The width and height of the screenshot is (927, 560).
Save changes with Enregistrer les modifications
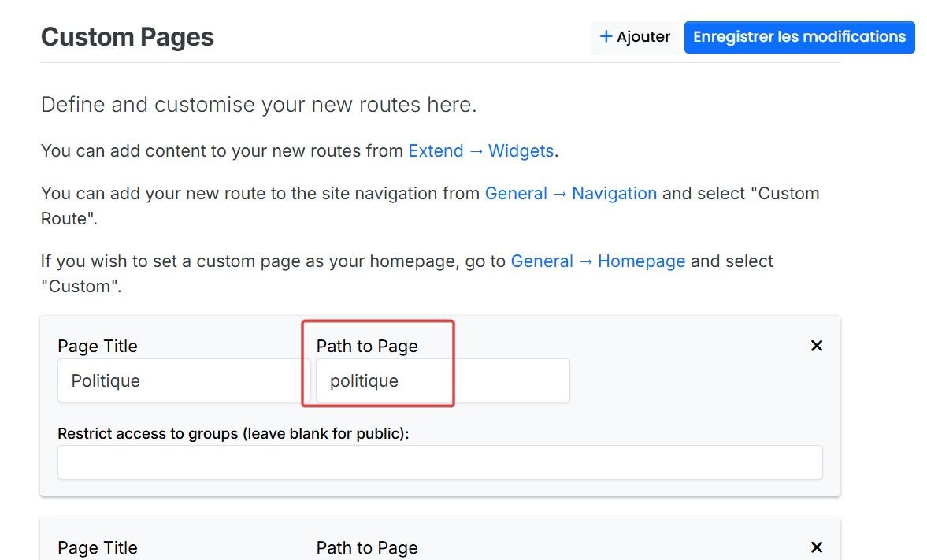799,37
